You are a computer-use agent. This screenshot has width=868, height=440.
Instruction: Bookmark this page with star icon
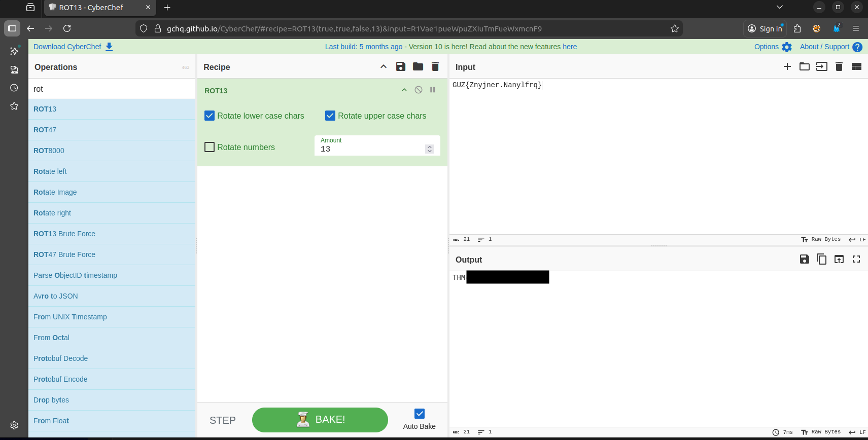coord(675,28)
